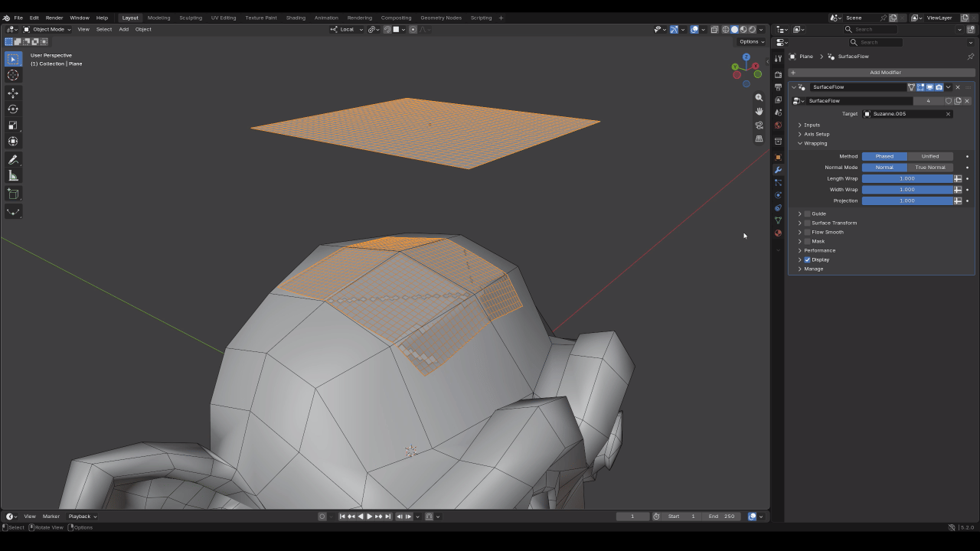Open the Render menu
Viewport: 980px width, 551px height.
[54, 18]
